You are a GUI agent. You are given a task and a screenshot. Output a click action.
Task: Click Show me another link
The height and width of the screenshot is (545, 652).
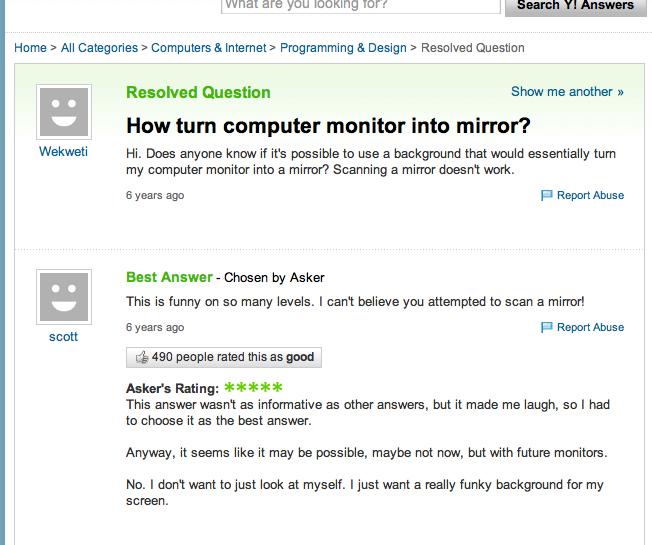pos(567,92)
